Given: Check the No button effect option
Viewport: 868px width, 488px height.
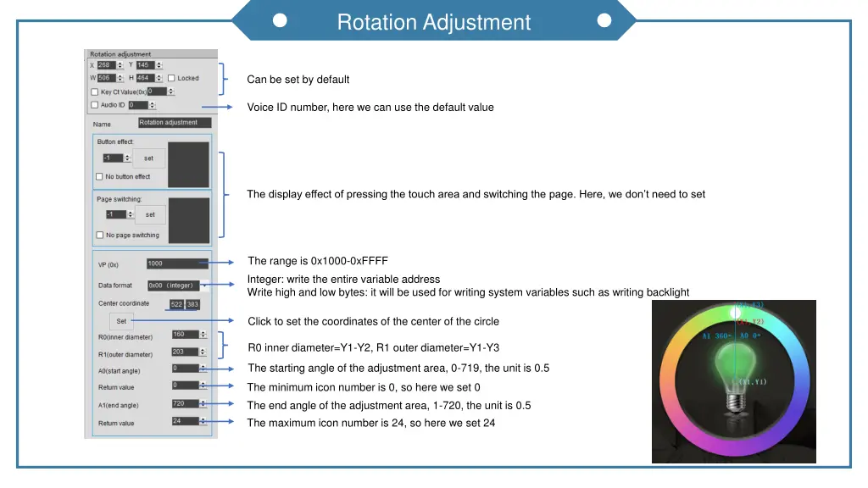Looking at the screenshot, I should pyautogui.click(x=97, y=175).
